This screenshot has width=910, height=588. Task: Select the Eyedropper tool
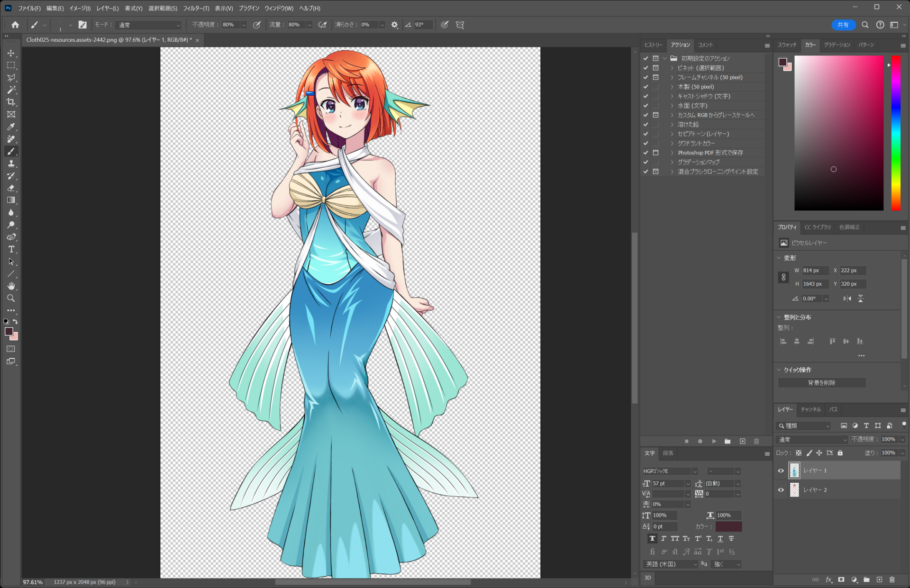pyautogui.click(x=11, y=127)
